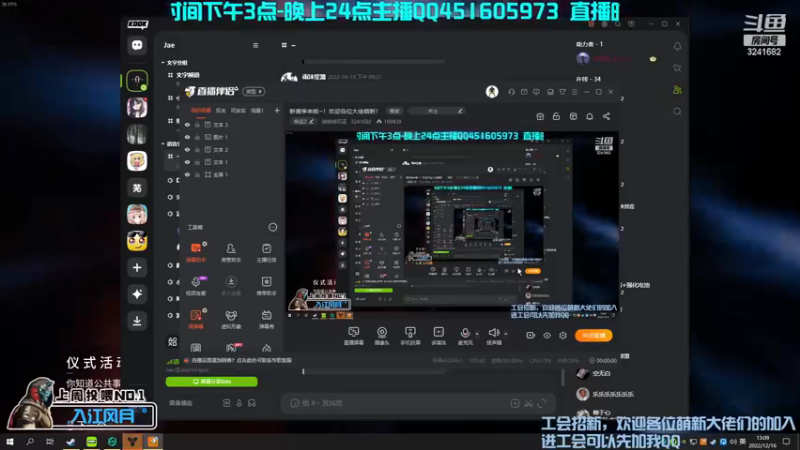Image resolution: width=800 pixels, height=450 pixels.
Task: Open the virtual avatar bear-face tool
Action: tap(231, 319)
